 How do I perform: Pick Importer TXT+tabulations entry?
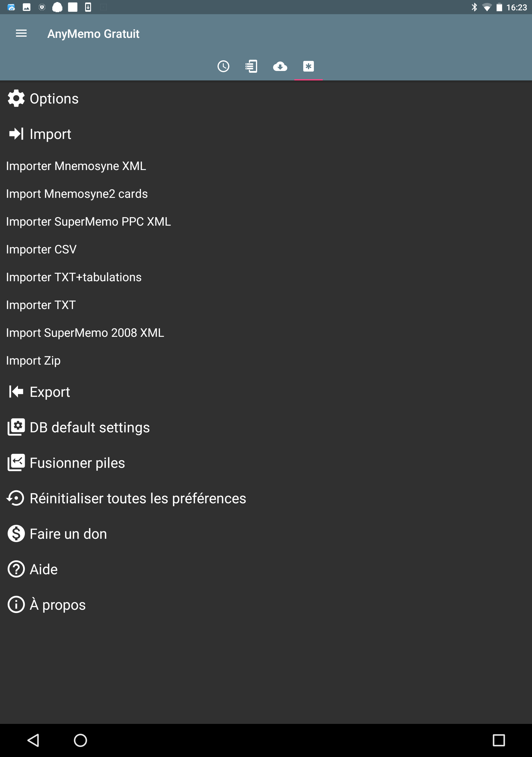tap(74, 277)
